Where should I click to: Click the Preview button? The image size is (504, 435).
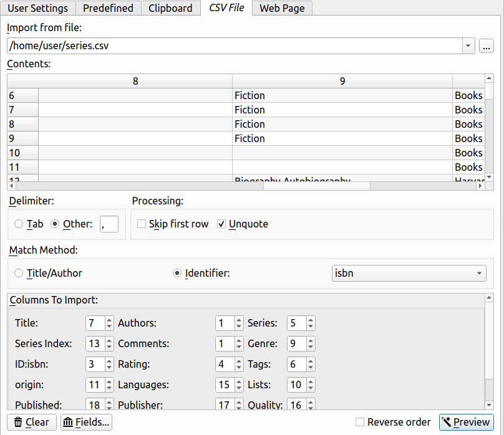pyautogui.click(x=466, y=423)
